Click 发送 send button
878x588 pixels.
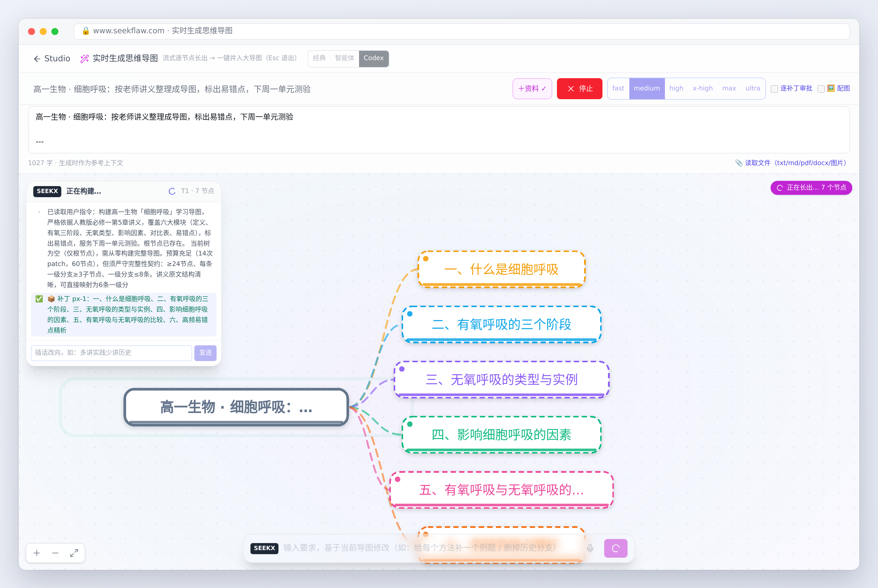click(205, 353)
